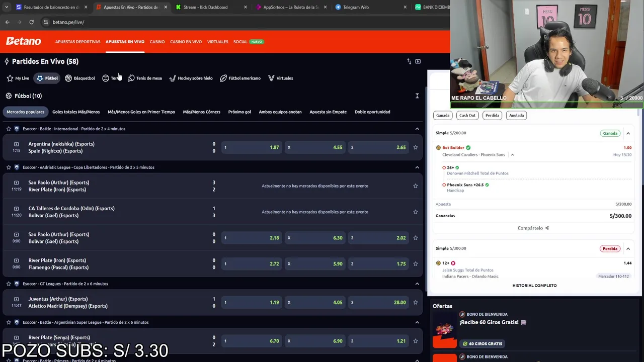Bet on draw at 4.55
Screen dimensions: 644x362
(315, 147)
